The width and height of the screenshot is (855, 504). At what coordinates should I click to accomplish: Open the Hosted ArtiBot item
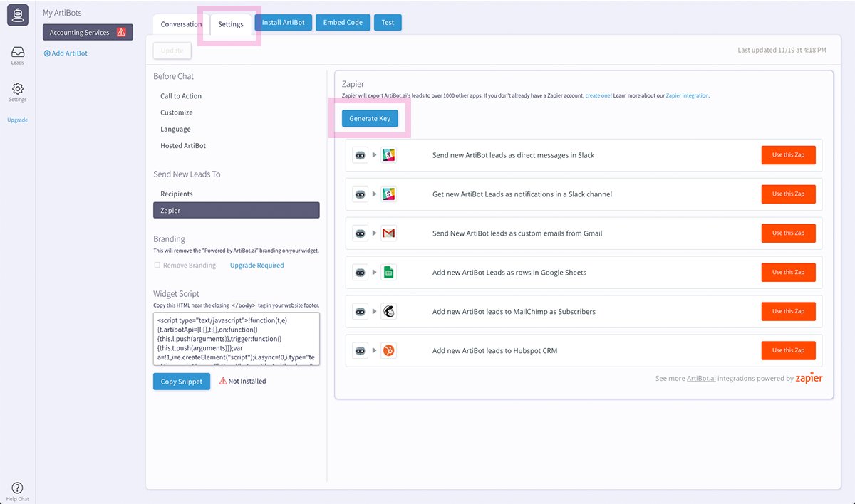tap(183, 146)
